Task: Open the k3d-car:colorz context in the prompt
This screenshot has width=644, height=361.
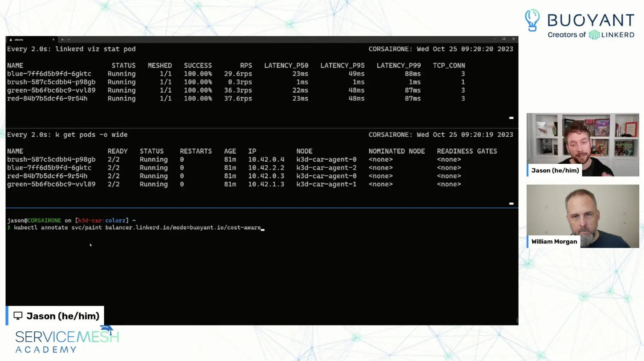Action: 103,220
